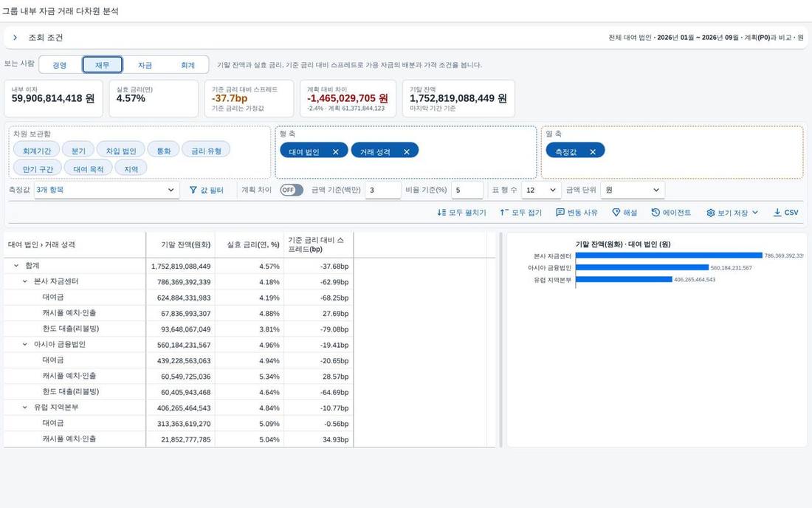Click the 계획 대비 차이 KPI card
This screenshot has height=508, width=812.
coord(348,98)
